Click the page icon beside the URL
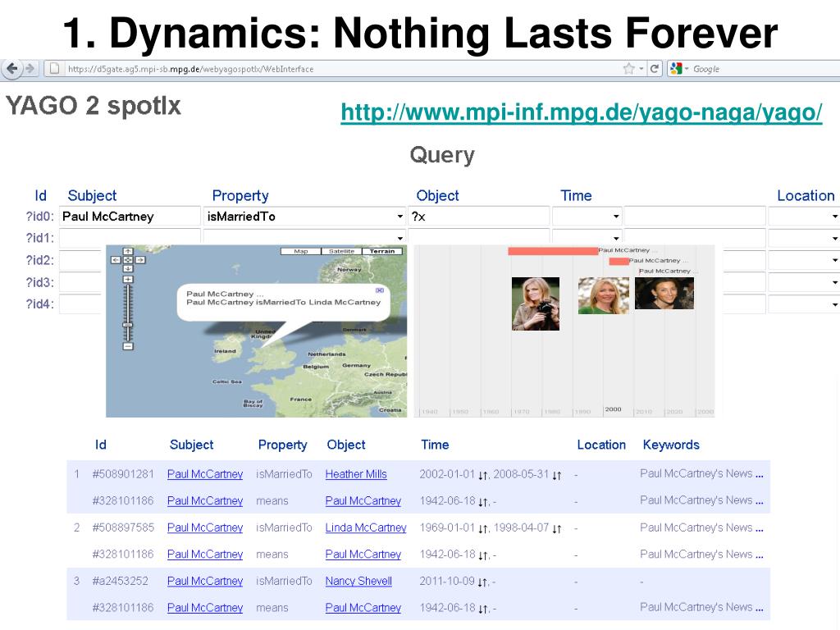 click(54, 69)
